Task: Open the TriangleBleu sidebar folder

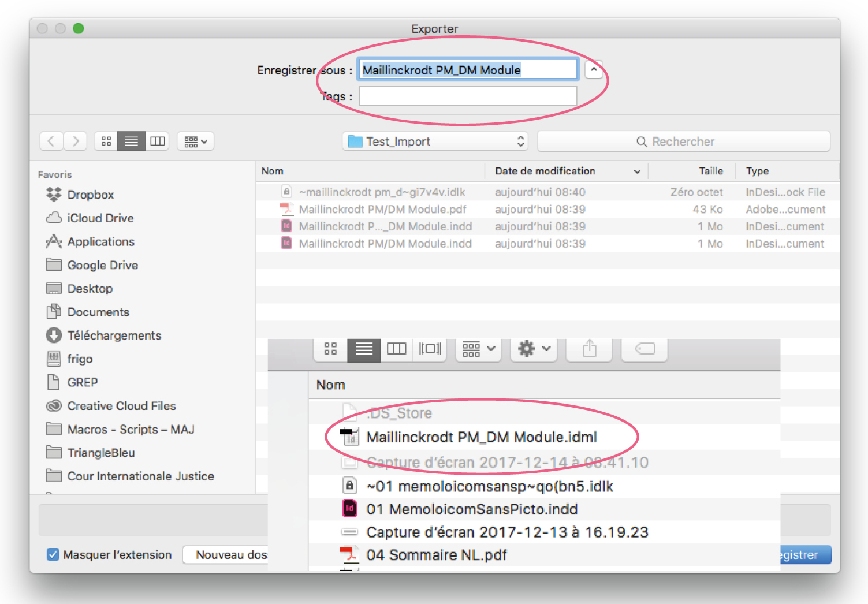Action: tap(90, 453)
